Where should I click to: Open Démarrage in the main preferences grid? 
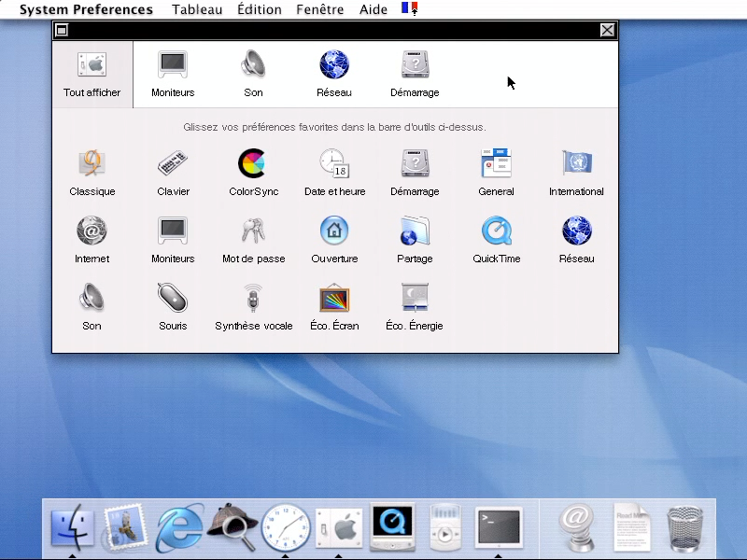coord(415,173)
